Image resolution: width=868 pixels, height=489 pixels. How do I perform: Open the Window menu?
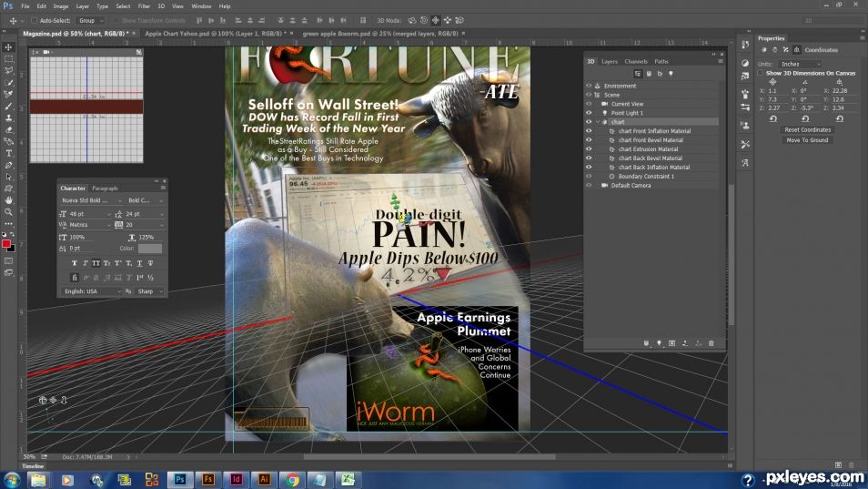coord(201,6)
